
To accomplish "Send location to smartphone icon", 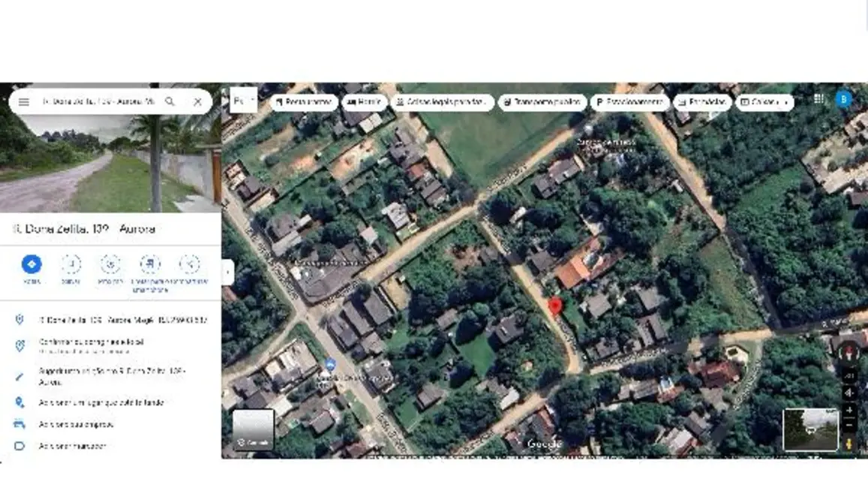I will tap(150, 265).
